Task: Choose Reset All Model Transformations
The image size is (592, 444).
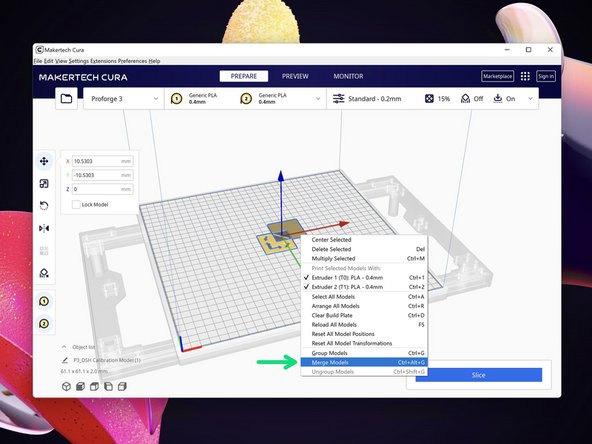Action: click(364, 343)
